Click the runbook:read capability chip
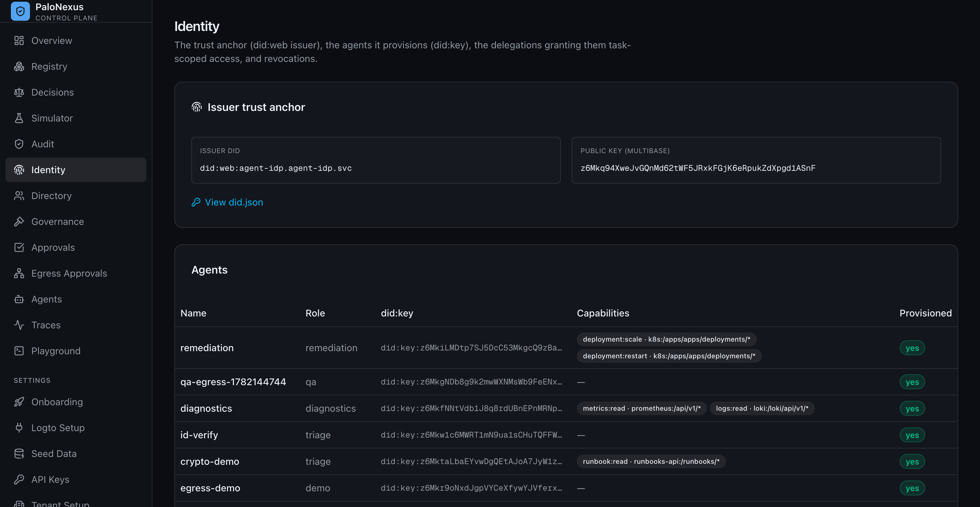Image resolution: width=980 pixels, height=507 pixels. coord(651,462)
